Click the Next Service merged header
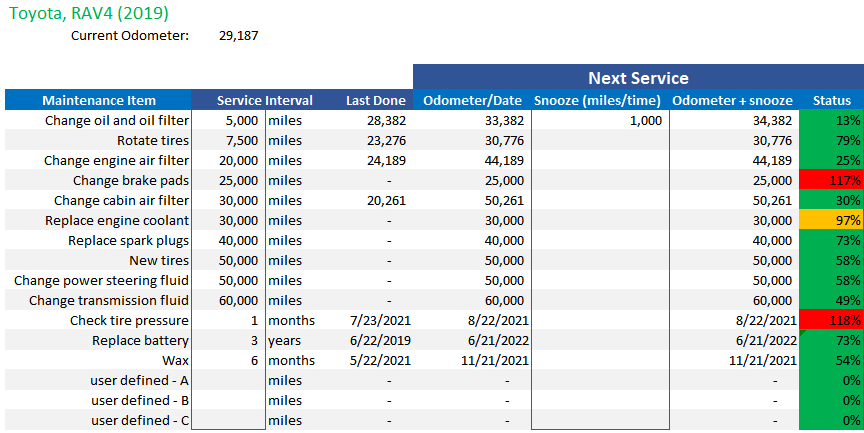The width and height of the screenshot is (864, 433). pos(638,78)
